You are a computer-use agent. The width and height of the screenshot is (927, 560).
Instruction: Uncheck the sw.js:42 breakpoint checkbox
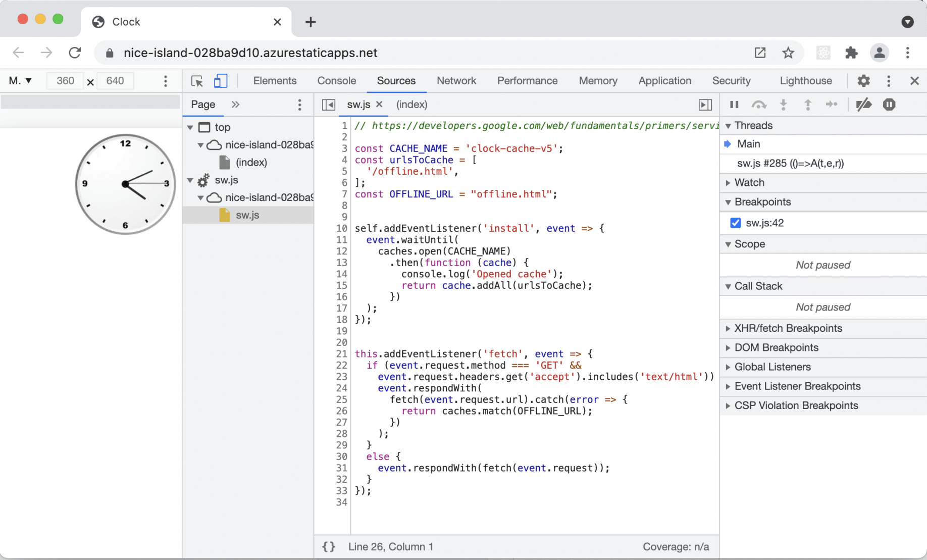click(x=736, y=223)
